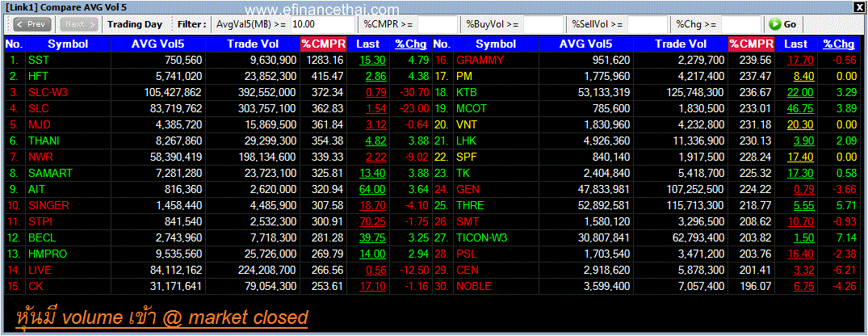Viewport: 868px width, 336px height.
Task: Click the %BuyVol filter input box
Action: pos(543,24)
